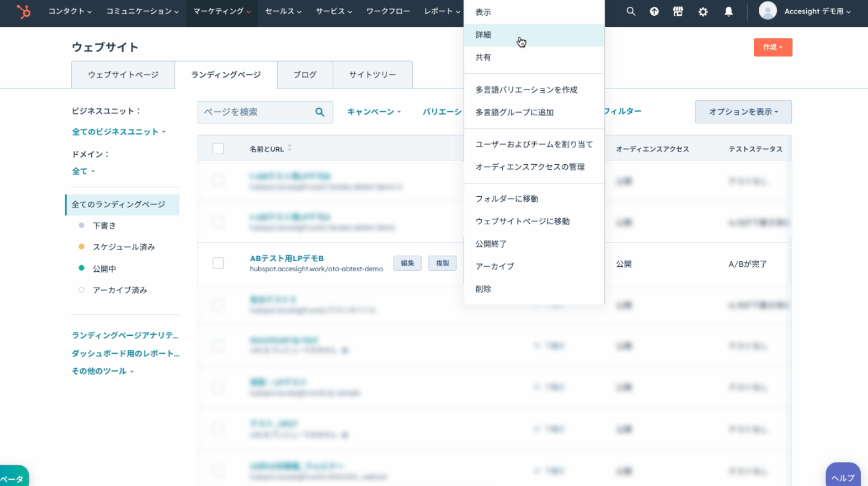Choose 多言語バリエーションを作成
Screen dimensions: 868x486
coord(534,90)
